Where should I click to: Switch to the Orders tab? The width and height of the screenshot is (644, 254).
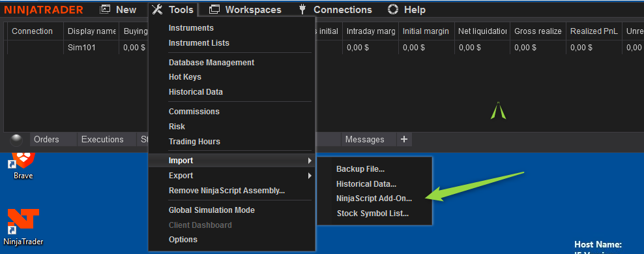[53, 140]
